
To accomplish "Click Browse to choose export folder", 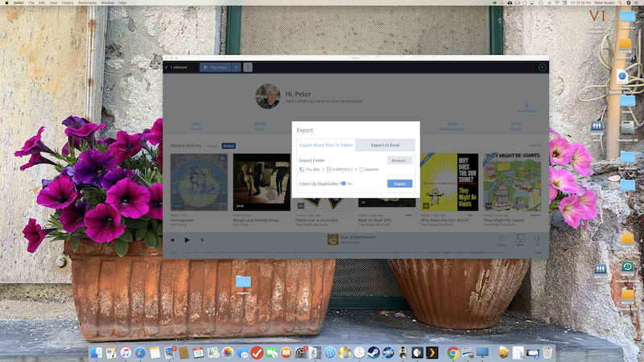I will tap(399, 160).
